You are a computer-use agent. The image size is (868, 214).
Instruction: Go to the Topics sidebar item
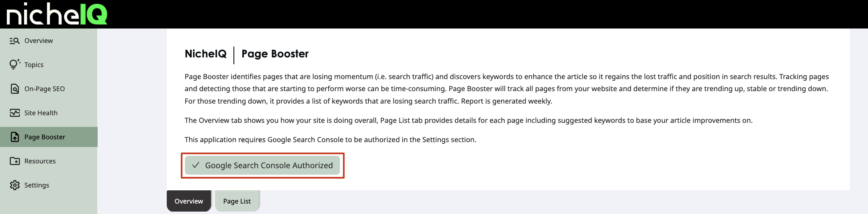coord(49,65)
